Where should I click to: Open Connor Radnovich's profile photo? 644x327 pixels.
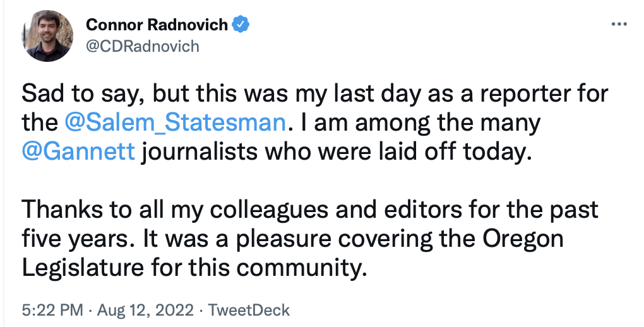(x=47, y=36)
